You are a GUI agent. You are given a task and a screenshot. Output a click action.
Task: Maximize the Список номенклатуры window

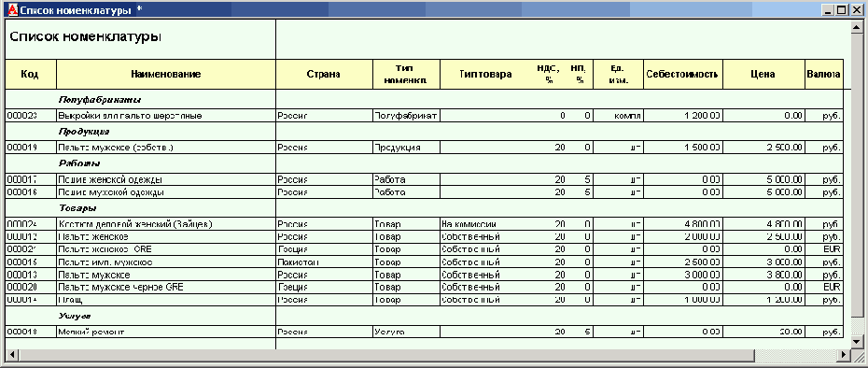pyautogui.click(x=842, y=10)
